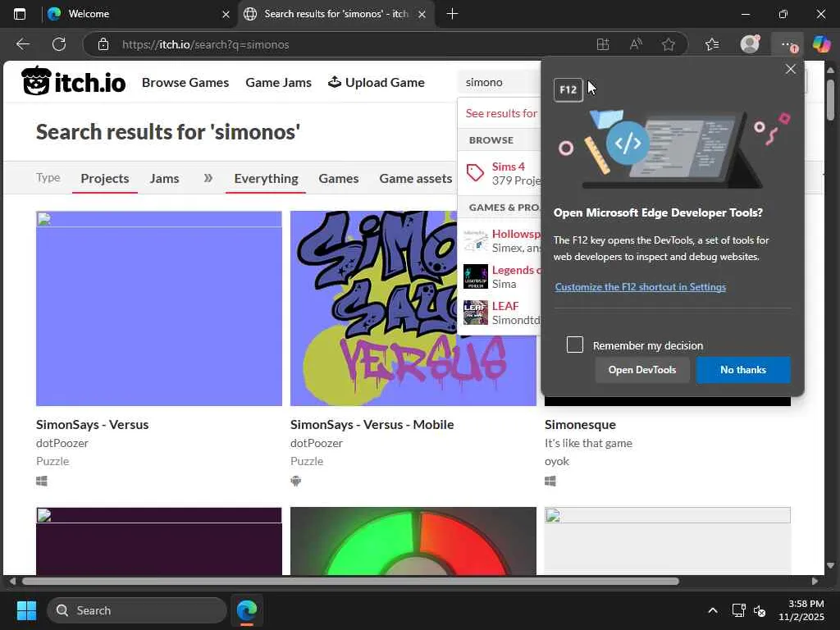
Task: Expand more Type filters chevron
Action: (208, 178)
